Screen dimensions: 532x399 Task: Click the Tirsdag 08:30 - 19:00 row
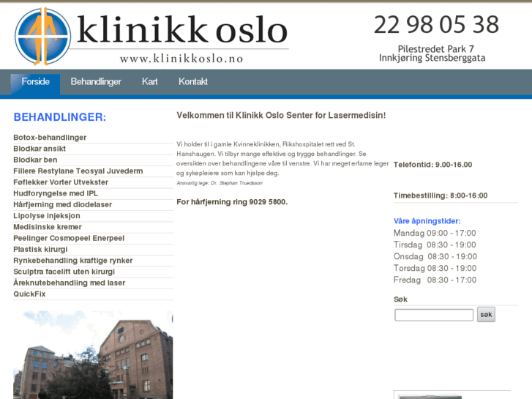point(435,245)
